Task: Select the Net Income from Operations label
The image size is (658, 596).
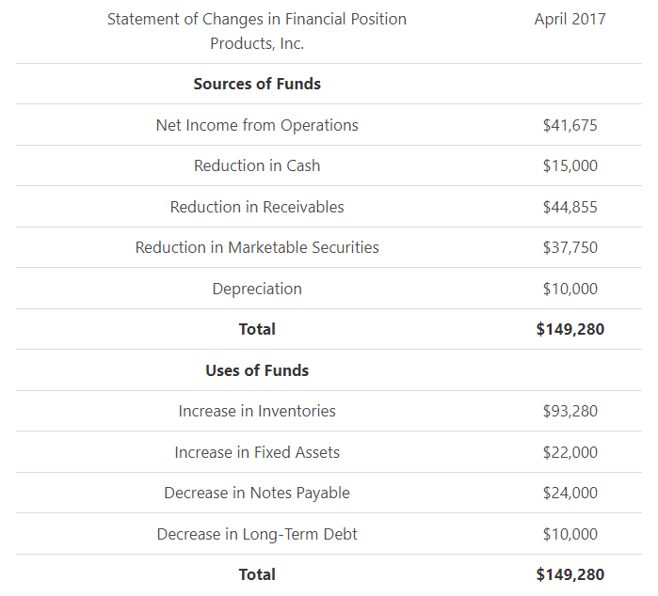Action: tap(257, 125)
